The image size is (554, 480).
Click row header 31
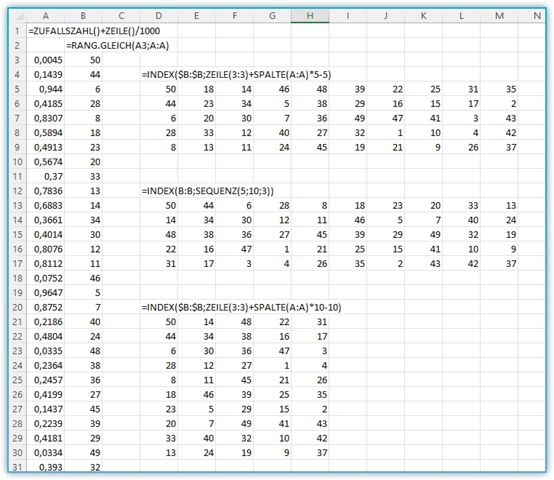(17, 467)
